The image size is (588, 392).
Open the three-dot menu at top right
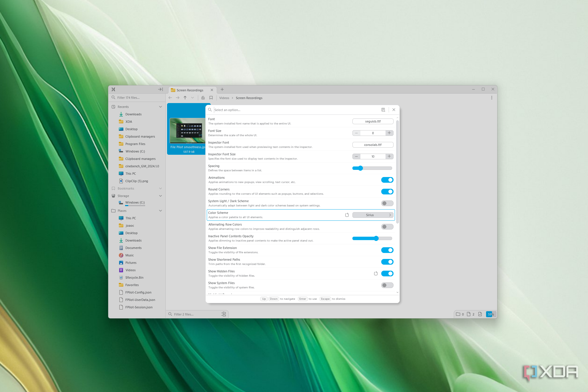[492, 98]
